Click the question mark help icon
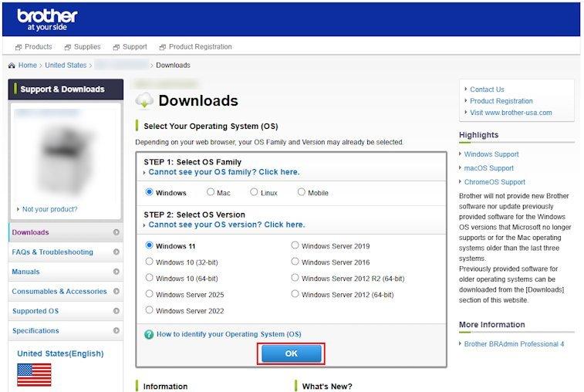Viewport: 584px width, 392px height. point(149,335)
